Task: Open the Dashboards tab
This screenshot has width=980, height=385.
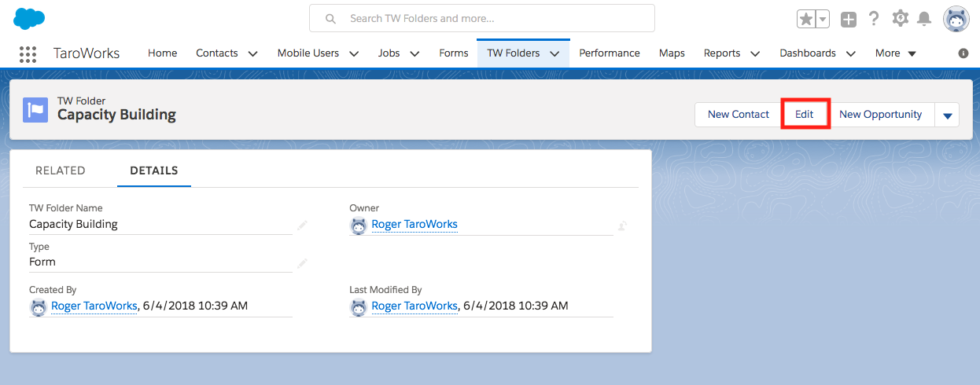Action: pos(808,53)
